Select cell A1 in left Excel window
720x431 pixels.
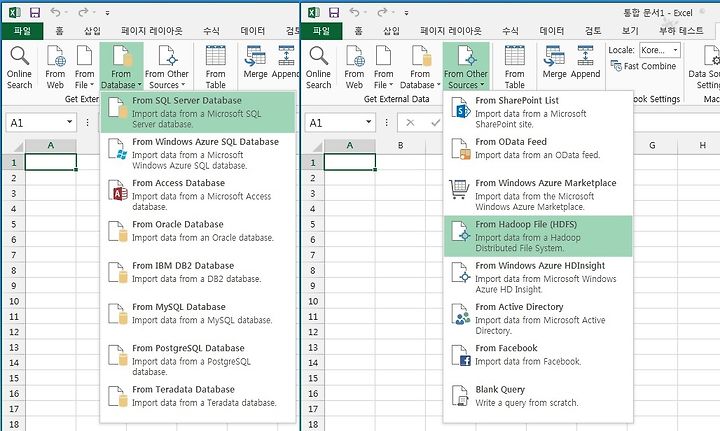click(x=51, y=162)
